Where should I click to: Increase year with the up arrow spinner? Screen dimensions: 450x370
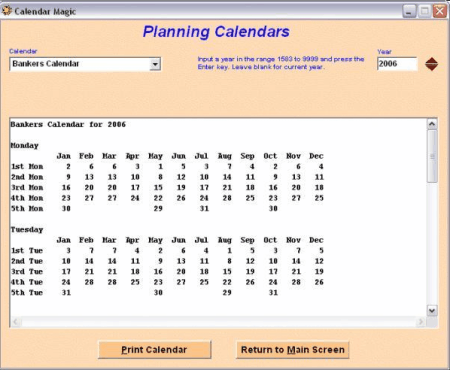431,60
